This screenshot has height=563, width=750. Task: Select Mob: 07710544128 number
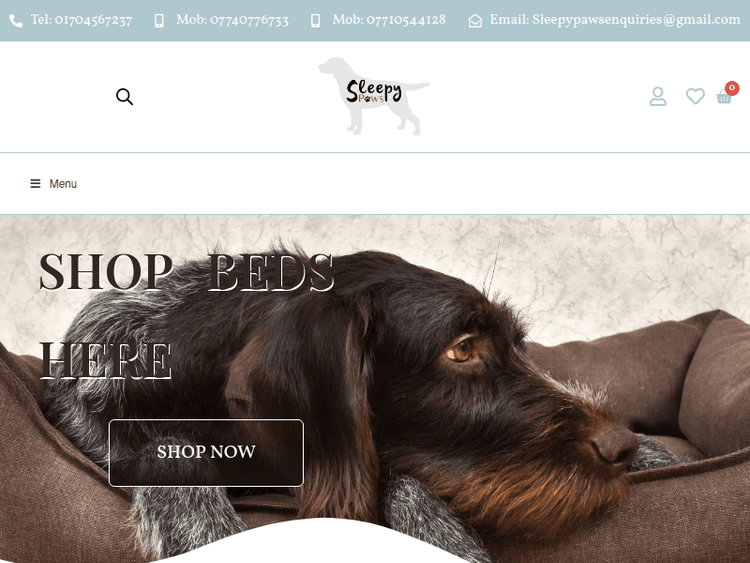click(389, 20)
